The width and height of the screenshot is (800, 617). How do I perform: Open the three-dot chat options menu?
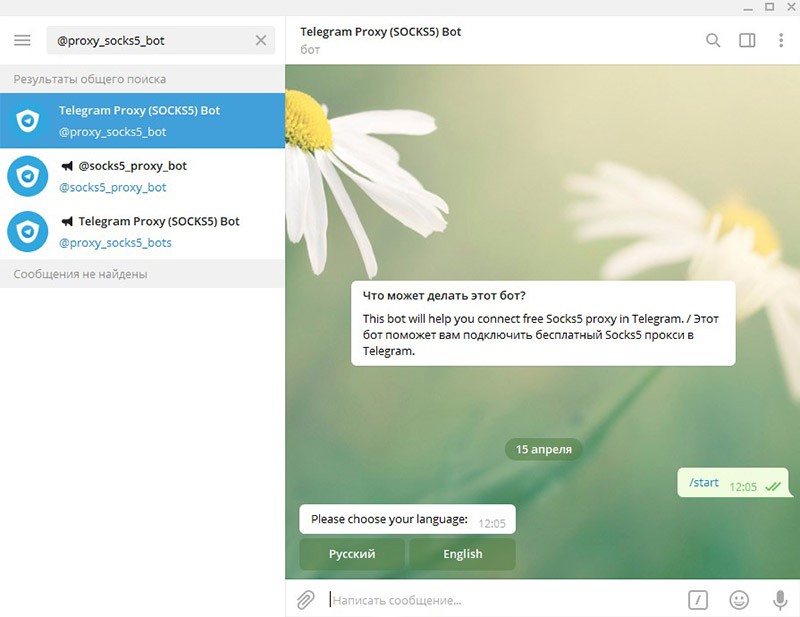pyautogui.click(x=781, y=41)
